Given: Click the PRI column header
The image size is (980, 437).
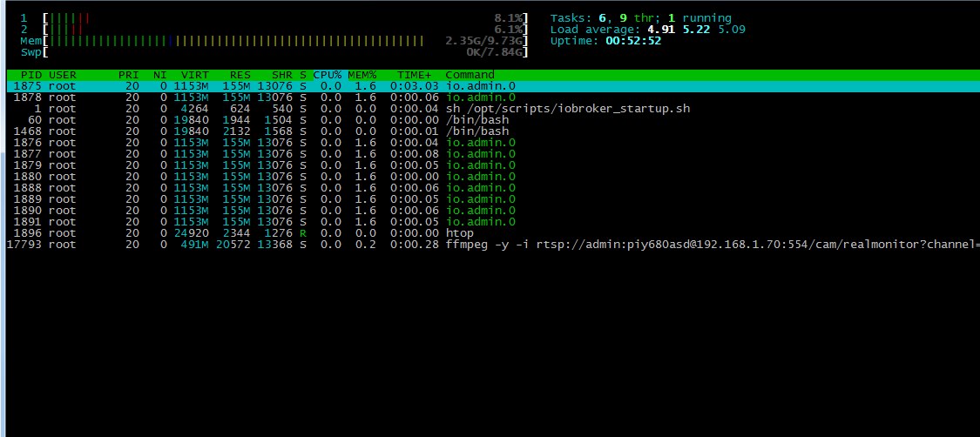Looking at the screenshot, I should [x=129, y=75].
